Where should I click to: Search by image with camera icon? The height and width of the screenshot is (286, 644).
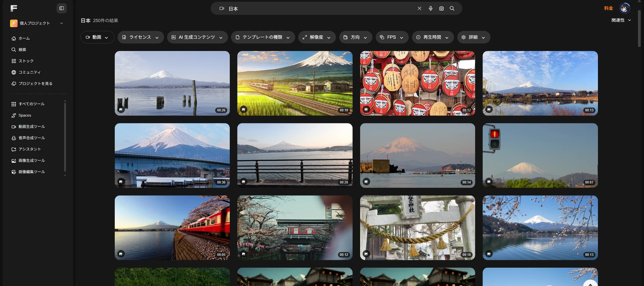pos(441,8)
